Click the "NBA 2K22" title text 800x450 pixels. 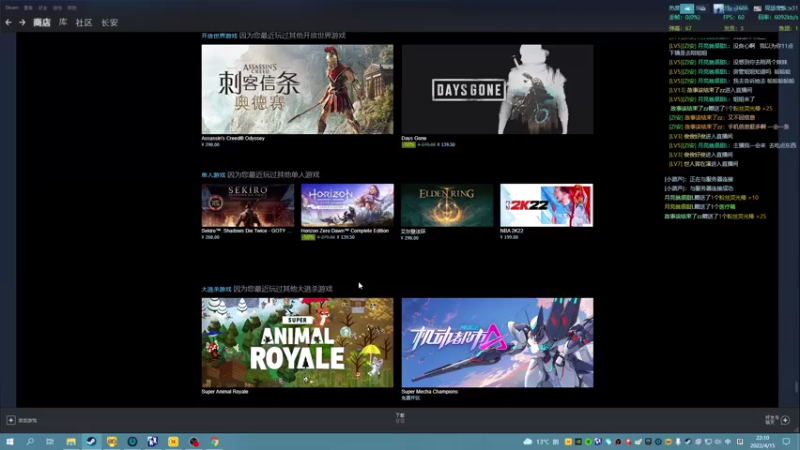tap(512, 231)
